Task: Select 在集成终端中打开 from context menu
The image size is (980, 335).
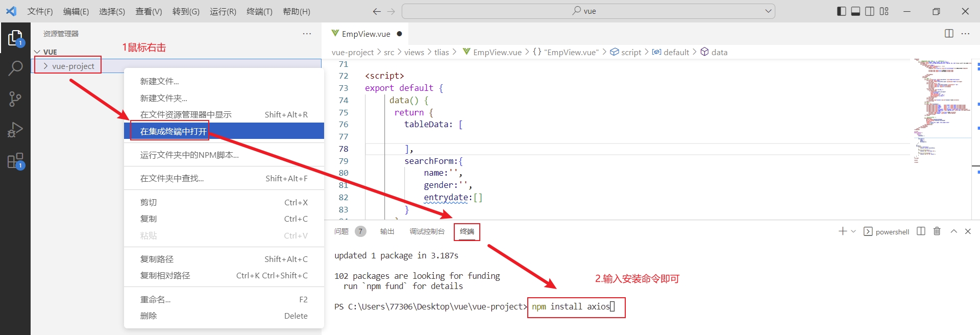Action: (x=174, y=131)
